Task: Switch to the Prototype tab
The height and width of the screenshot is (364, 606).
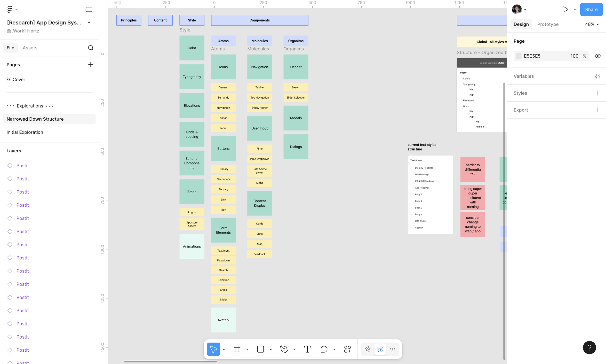Action: click(x=548, y=24)
